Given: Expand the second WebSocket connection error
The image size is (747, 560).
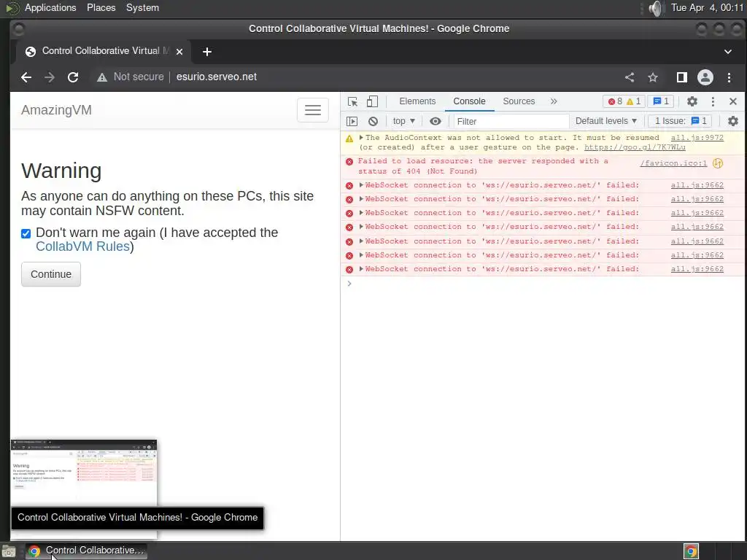Looking at the screenshot, I should [361, 199].
